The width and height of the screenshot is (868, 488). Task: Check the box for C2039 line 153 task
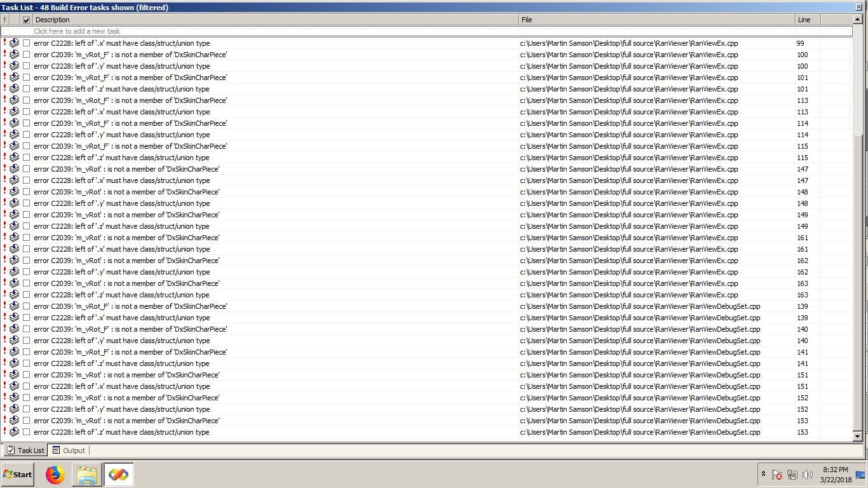(26, 421)
